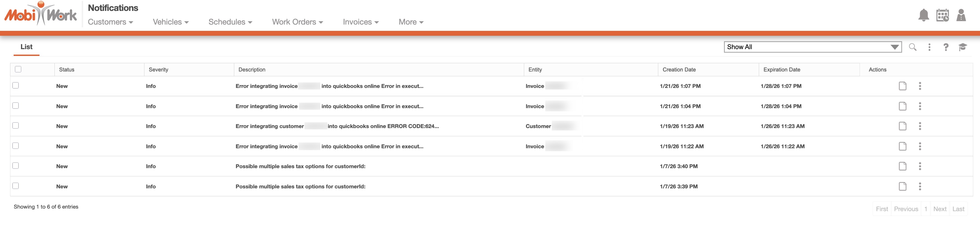Click the graduation cap tutorial icon
The width and height of the screenshot is (980, 226).
[963, 47]
